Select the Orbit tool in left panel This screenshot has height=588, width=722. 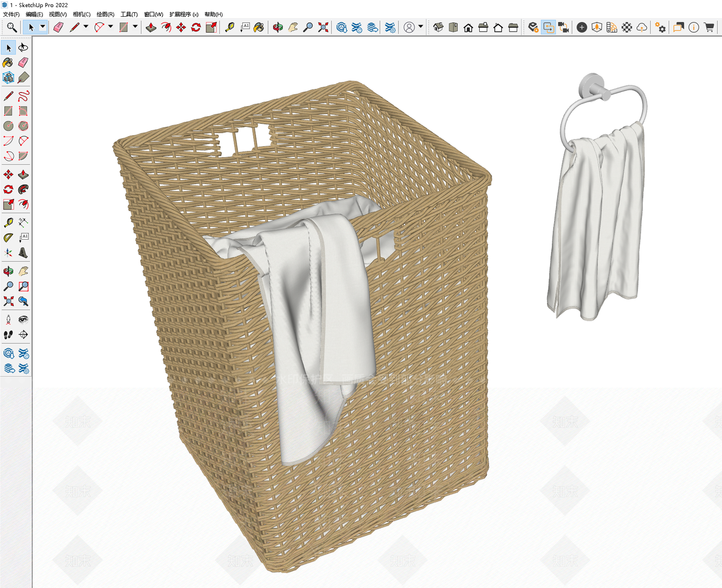point(8,271)
